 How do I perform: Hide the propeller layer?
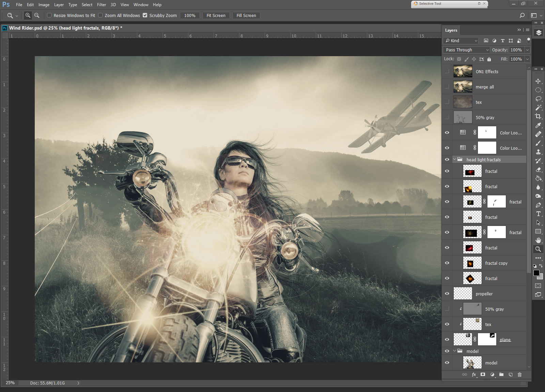447,294
